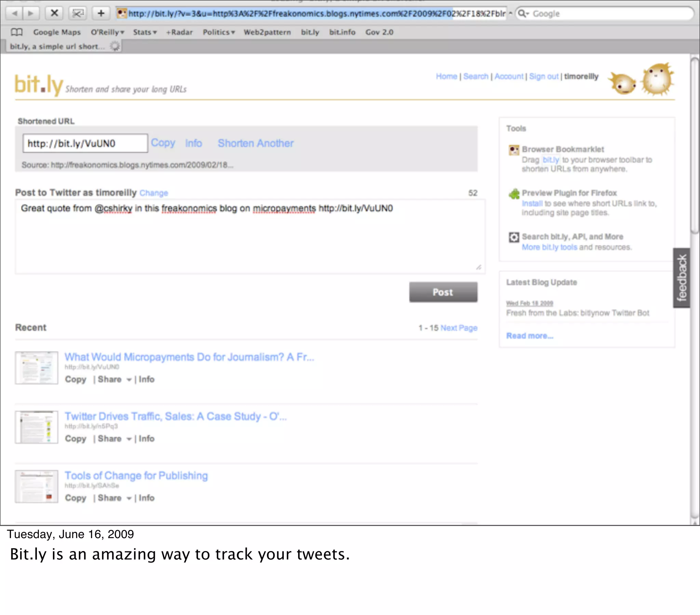Open More bit.ly tools link

pyautogui.click(x=549, y=247)
